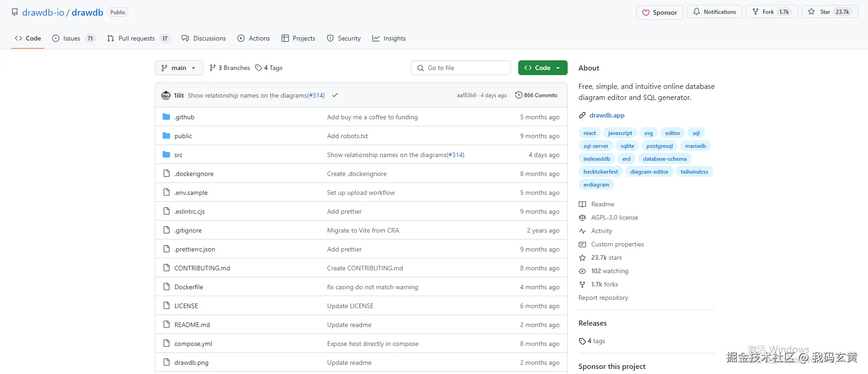Click the commit history clock icon
Screen dimensions: 868x374
pos(518,95)
